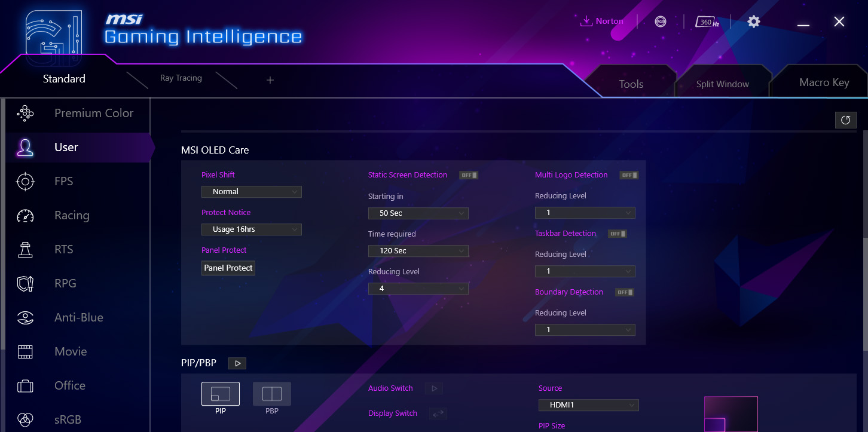Select the Office briefcase mode

coord(78,385)
